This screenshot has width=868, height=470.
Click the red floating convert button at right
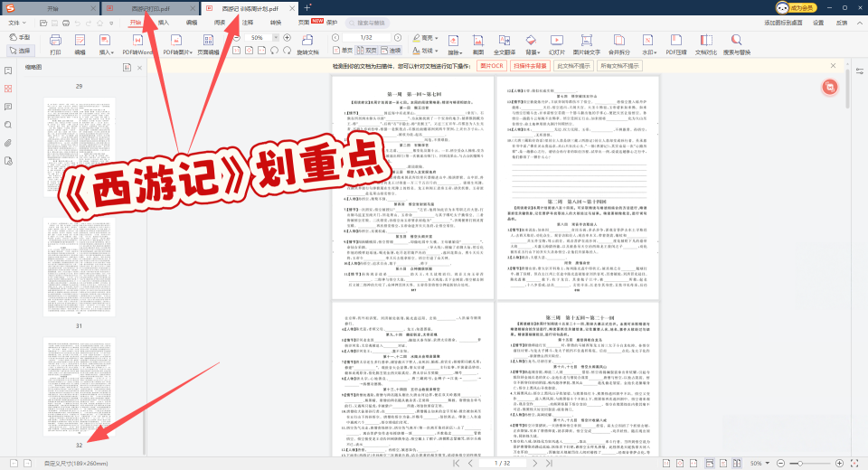(829, 87)
